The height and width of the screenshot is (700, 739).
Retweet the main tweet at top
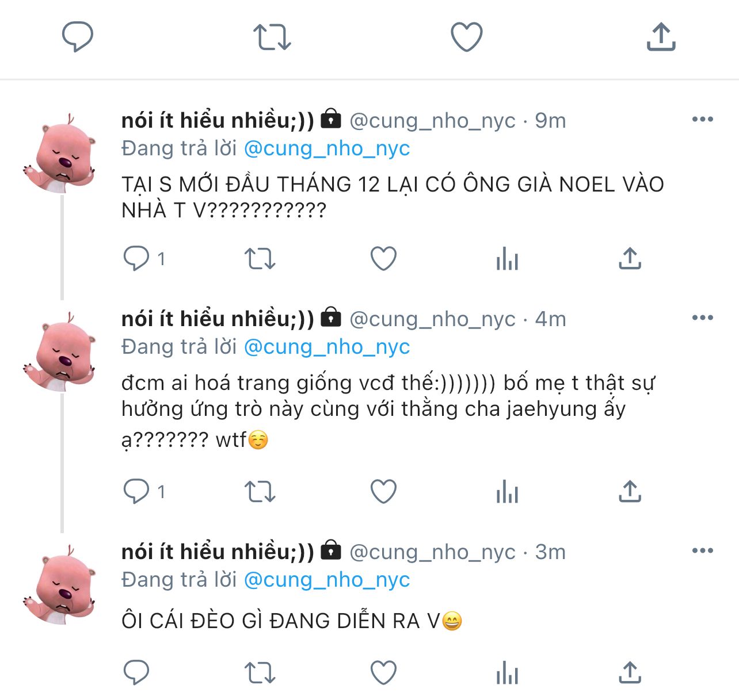272,37
